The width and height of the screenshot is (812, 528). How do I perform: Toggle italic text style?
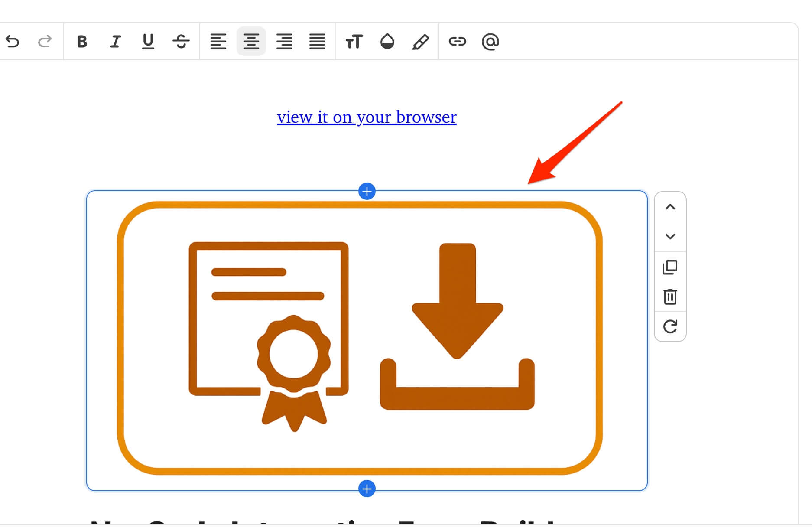(x=115, y=42)
